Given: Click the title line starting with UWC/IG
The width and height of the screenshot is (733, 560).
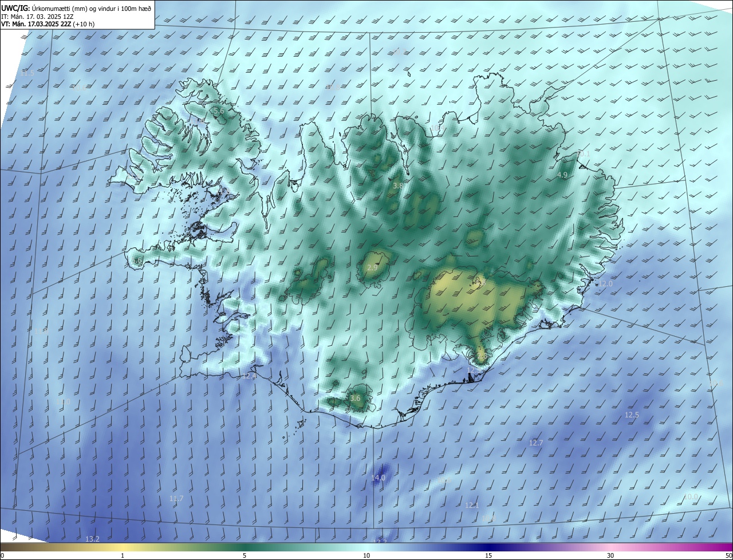Looking at the screenshot, I should (76, 7).
